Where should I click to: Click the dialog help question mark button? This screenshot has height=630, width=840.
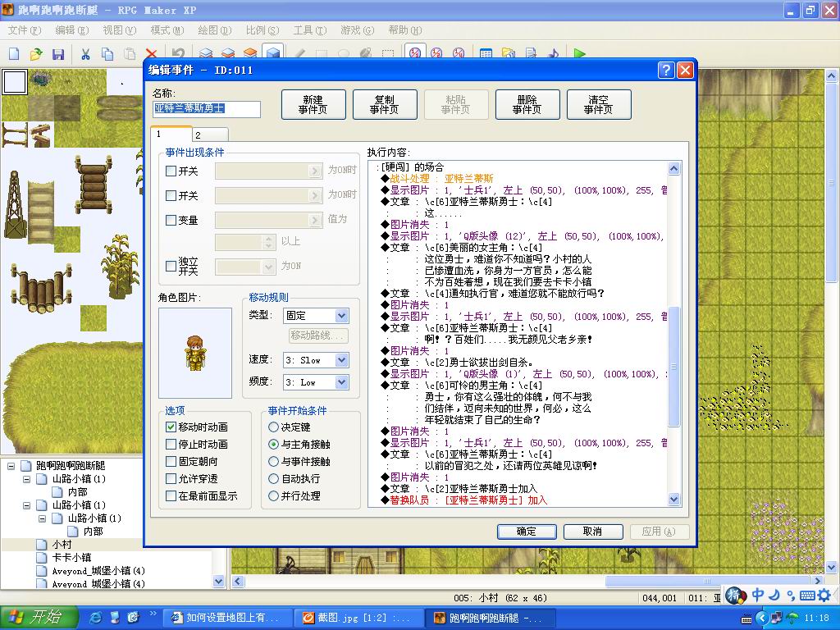point(665,71)
